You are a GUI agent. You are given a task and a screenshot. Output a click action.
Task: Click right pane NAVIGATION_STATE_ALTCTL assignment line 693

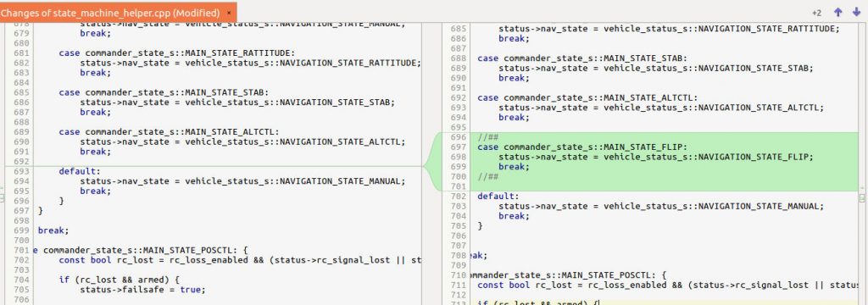click(661, 108)
